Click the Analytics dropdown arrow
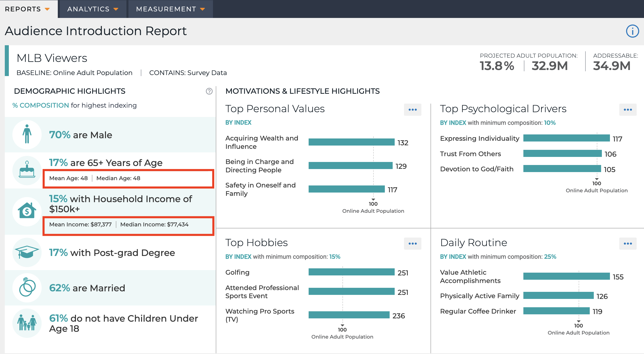Image resolution: width=644 pixels, height=354 pixels. tap(116, 9)
